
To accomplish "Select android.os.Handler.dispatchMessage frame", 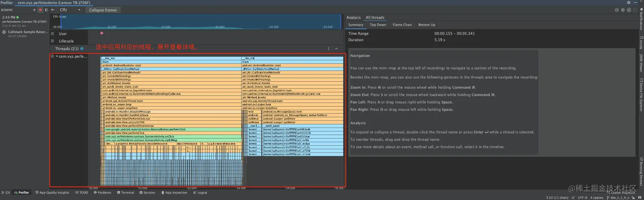I will (173, 111).
